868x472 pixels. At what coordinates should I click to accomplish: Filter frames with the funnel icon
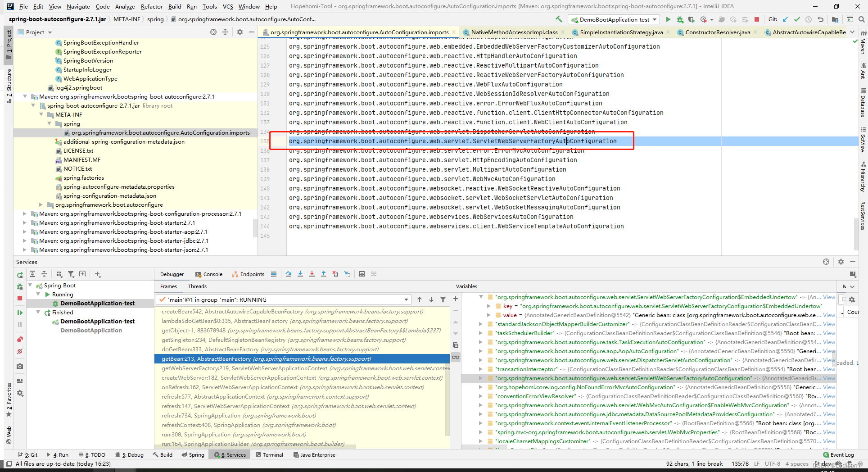coord(443,300)
